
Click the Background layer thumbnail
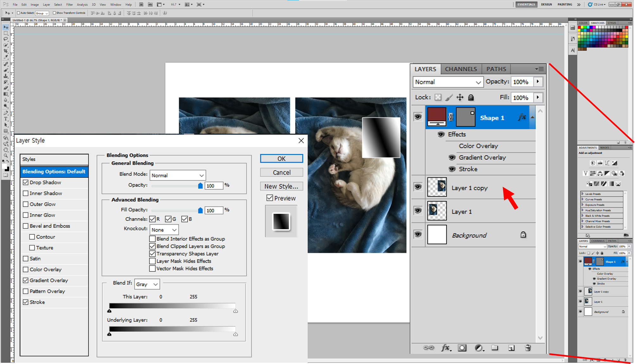[437, 235]
